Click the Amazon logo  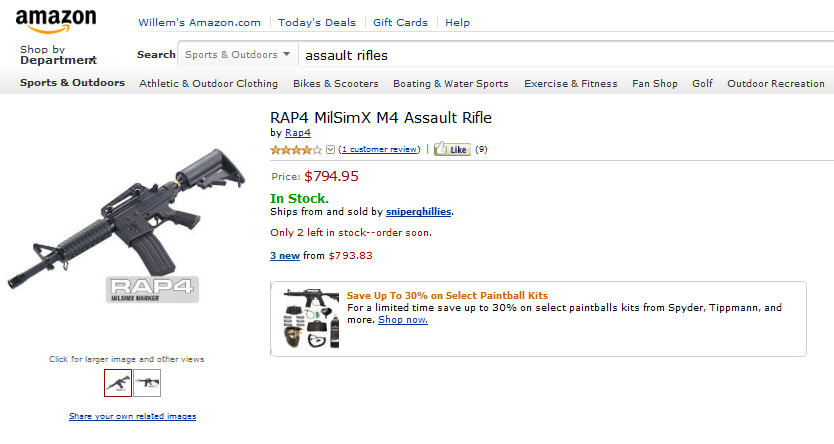click(x=56, y=21)
